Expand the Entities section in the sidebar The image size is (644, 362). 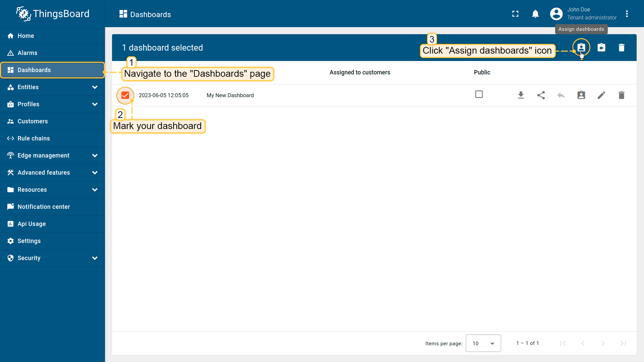[95, 87]
